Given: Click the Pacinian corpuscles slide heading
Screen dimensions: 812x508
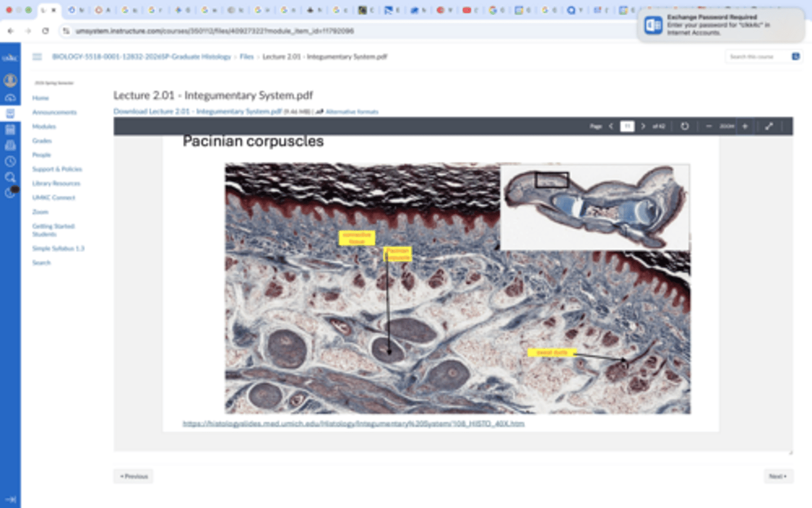Looking at the screenshot, I should click(x=253, y=141).
